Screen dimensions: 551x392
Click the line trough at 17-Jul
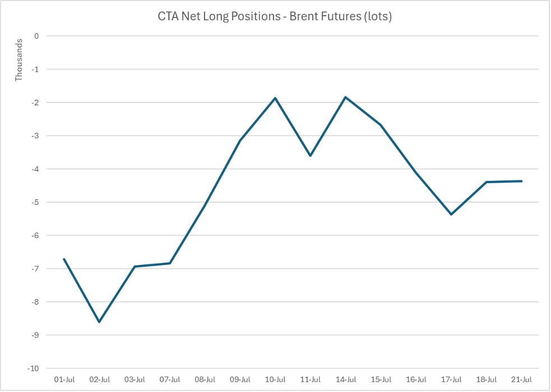click(451, 214)
